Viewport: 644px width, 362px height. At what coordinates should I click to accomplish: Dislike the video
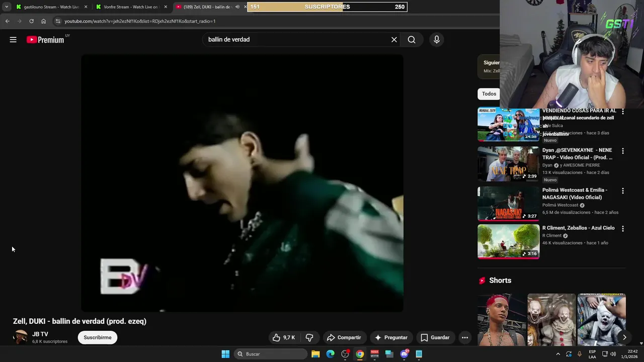click(309, 337)
